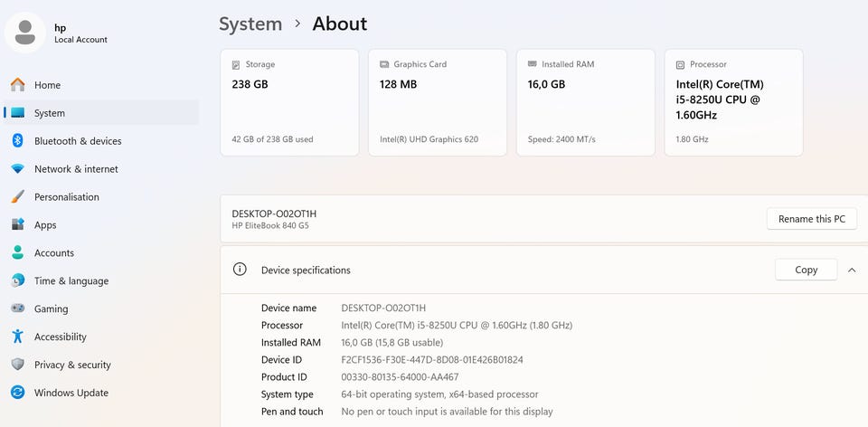This screenshot has width=868, height=427.
Task: Collapse the Device specifications section
Action: tap(852, 270)
